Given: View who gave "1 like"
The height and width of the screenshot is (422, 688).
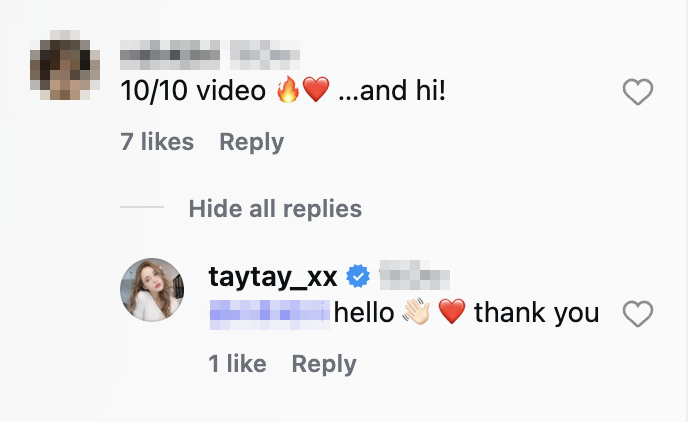Looking at the screenshot, I should 237,364.
